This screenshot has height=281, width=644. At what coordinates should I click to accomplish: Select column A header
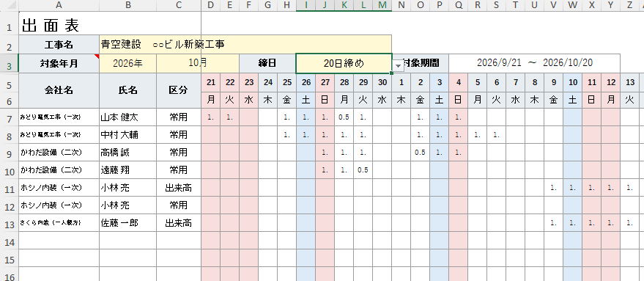pos(59,5)
